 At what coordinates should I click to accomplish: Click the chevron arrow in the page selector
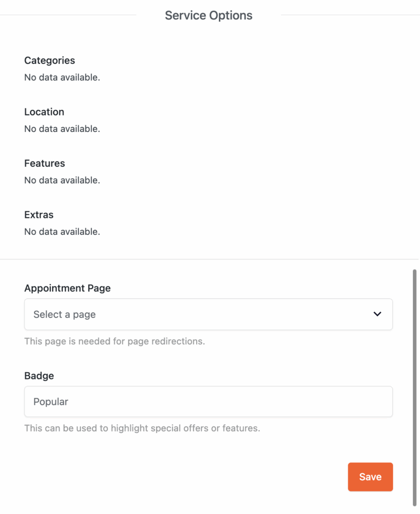click(x=377, y=314)
